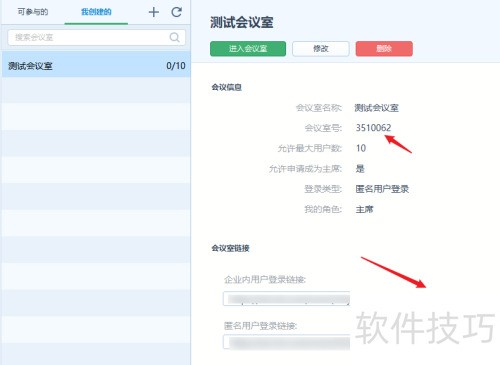This screenshot has height=365, width=500.
Task: Click the green 进入会议室 button
Action: (x=248, y=49)
